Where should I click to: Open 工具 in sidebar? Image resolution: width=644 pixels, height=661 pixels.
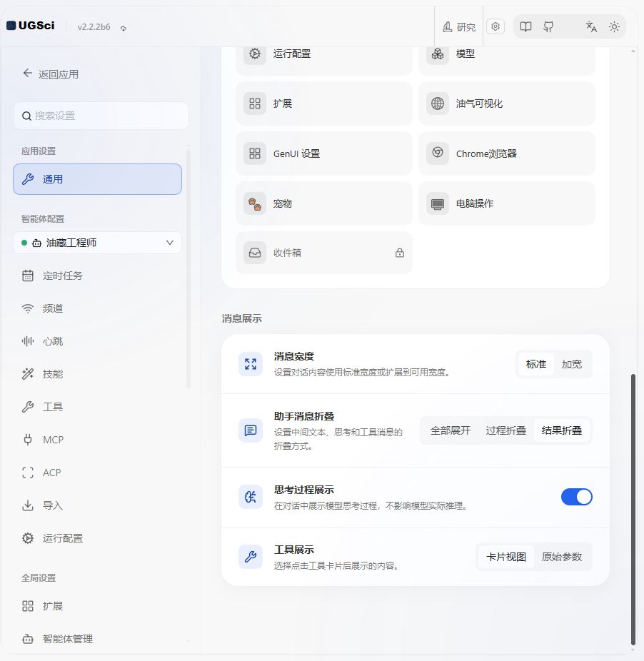click(97, 407)
